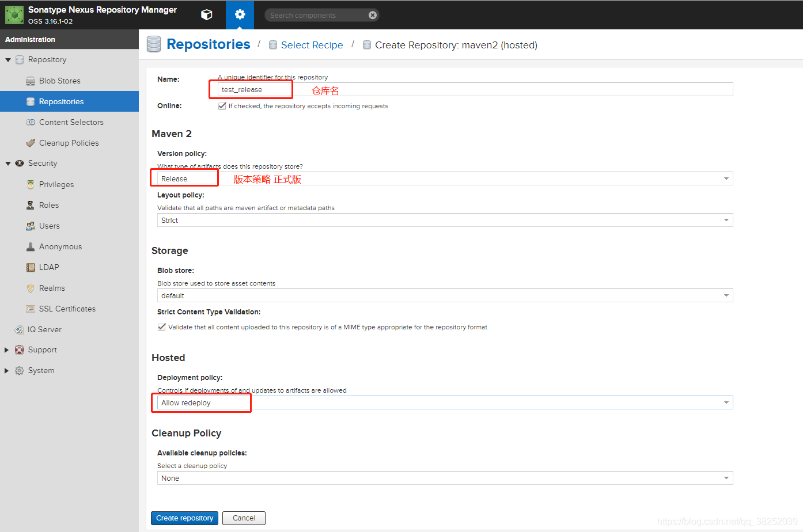Click the large Repositories breadcrumb icon
This screenshot has width=803, height=532.
154,44
